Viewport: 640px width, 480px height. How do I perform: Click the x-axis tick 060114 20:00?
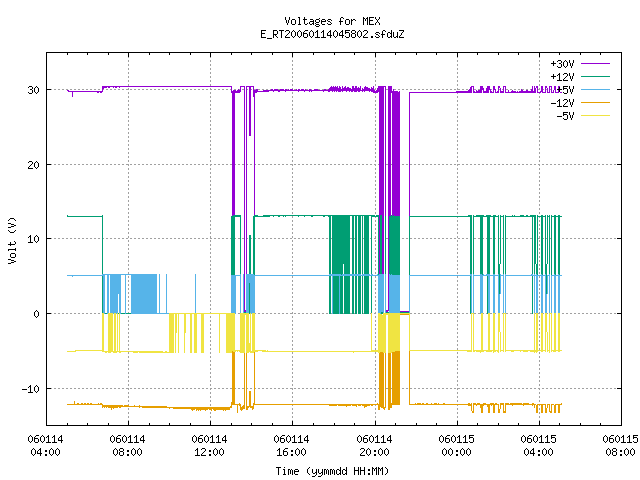[x=374, y=446]
